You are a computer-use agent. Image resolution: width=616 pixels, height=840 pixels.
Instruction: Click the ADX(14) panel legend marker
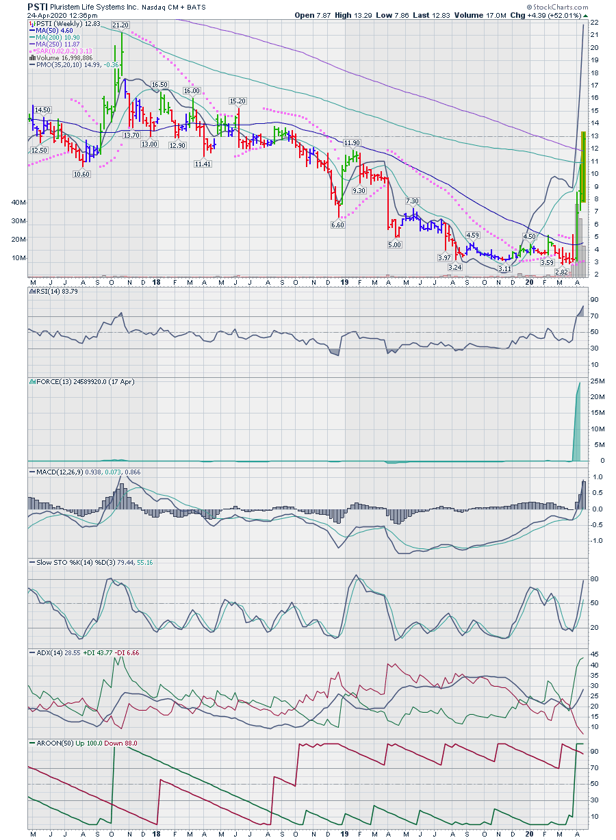pos(31,653)
